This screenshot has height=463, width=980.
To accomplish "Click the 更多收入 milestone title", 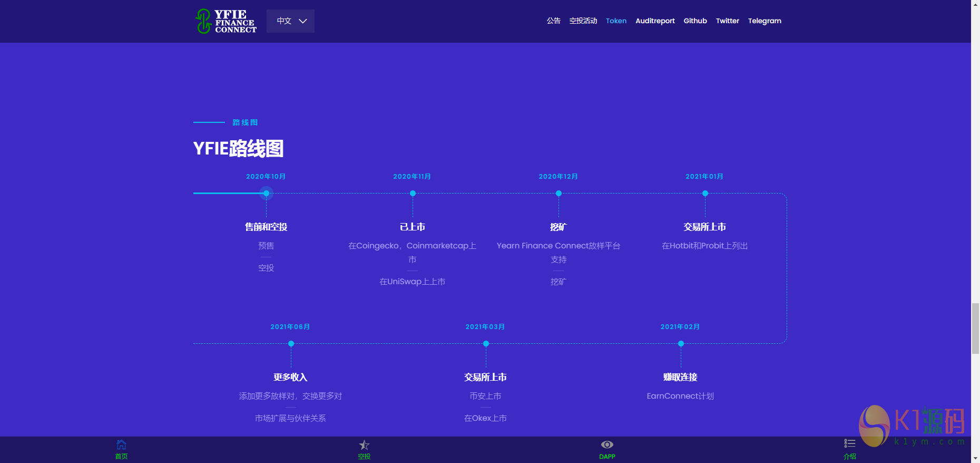I will click(x=290, y=377).
